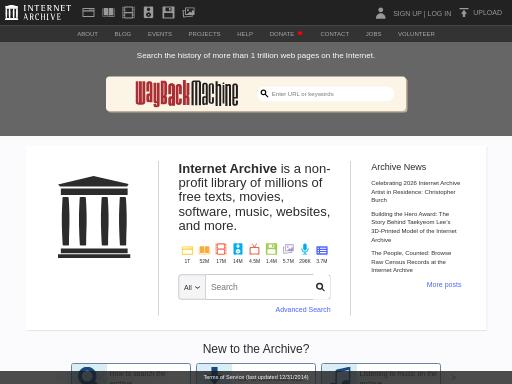This screenshot has height=384, width=512.
Task: Open the Blog menu item
Action: (x=123, y=34)
